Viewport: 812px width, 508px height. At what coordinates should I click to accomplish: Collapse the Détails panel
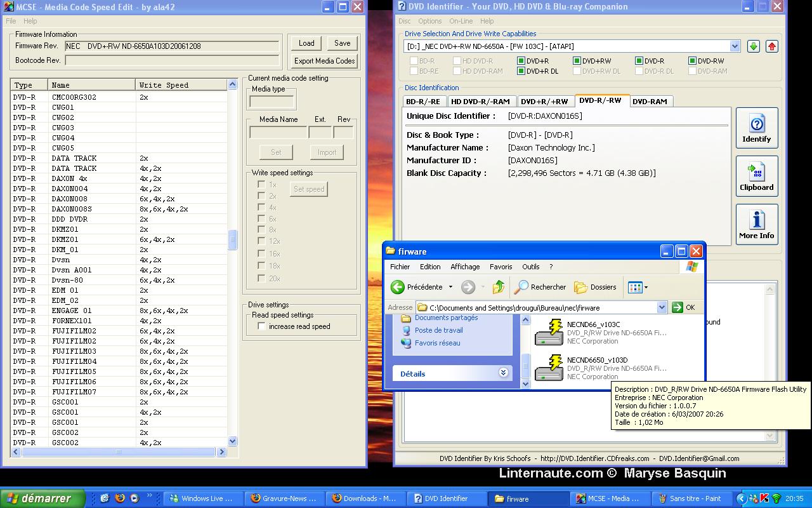(x=503, y=373)
